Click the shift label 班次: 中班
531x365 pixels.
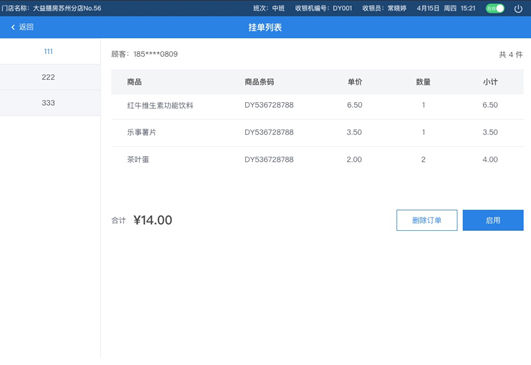click(269, 8)
